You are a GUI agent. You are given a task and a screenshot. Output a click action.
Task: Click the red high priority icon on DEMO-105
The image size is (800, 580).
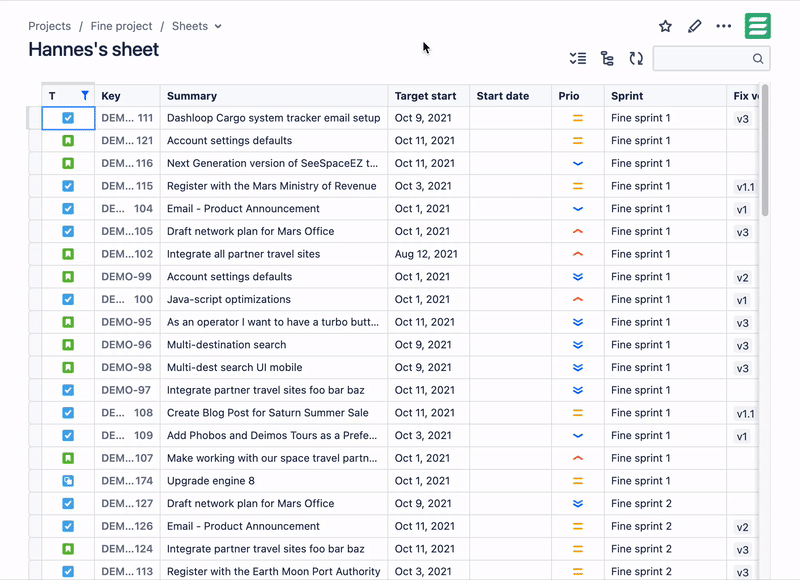click(x=577, y=231)
